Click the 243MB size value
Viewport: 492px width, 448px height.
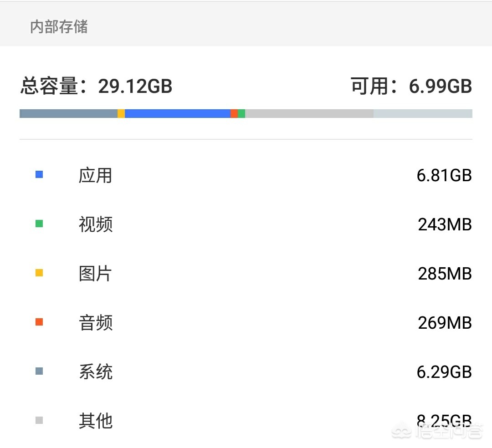click(445, 224)
